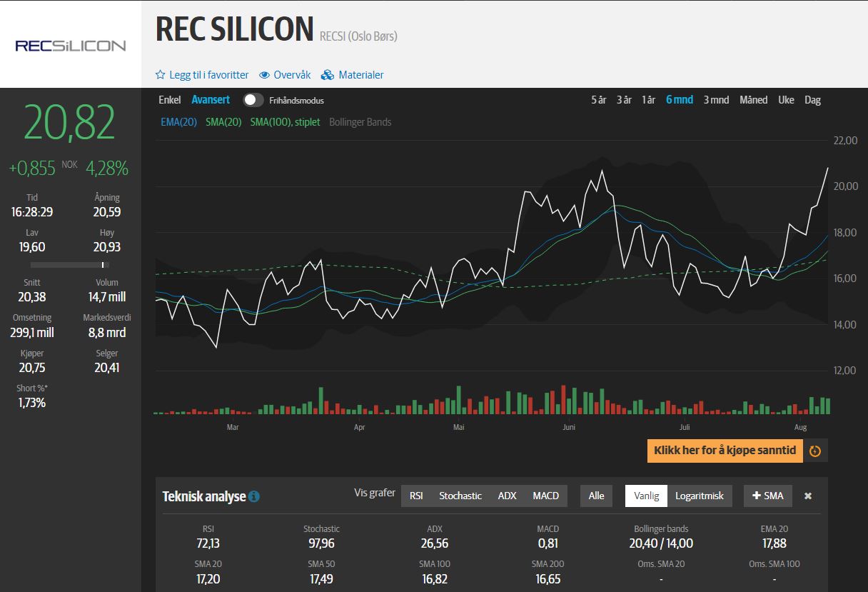Show the MACD graph
Screen dimensions: 868x592
[x=545, y=496]
